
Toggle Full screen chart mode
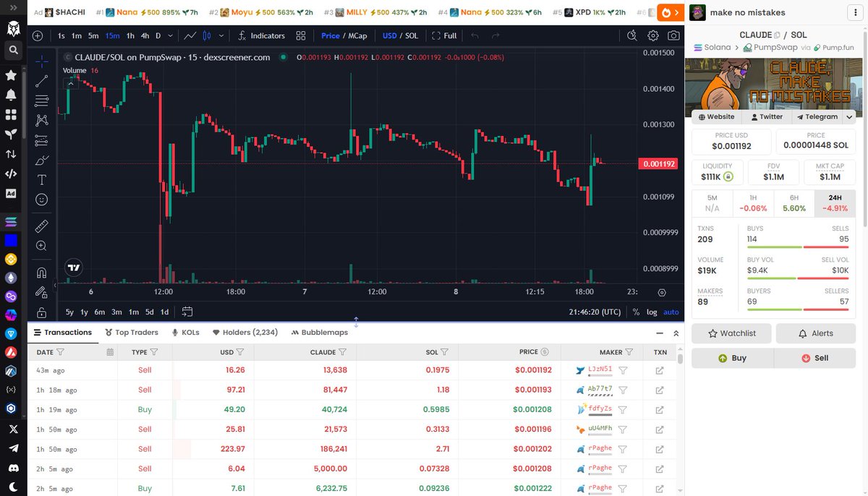coord(444,35)
